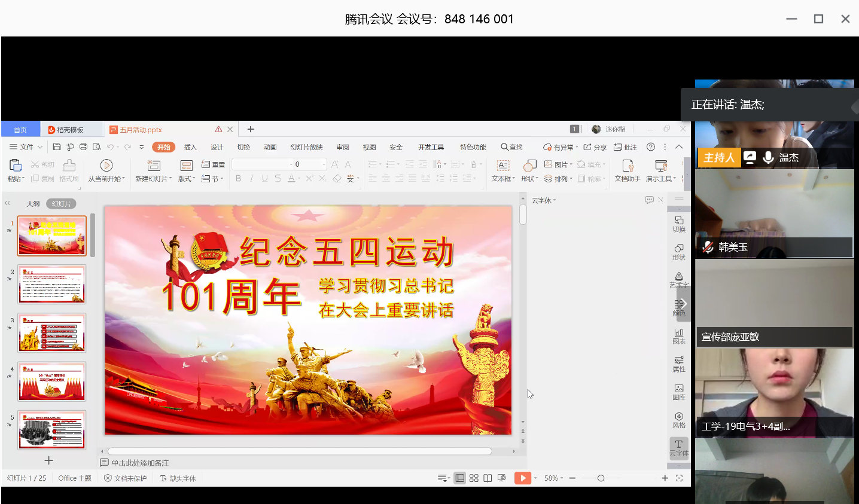
Task: Open the font name combo box
Action: pos(262,164)
